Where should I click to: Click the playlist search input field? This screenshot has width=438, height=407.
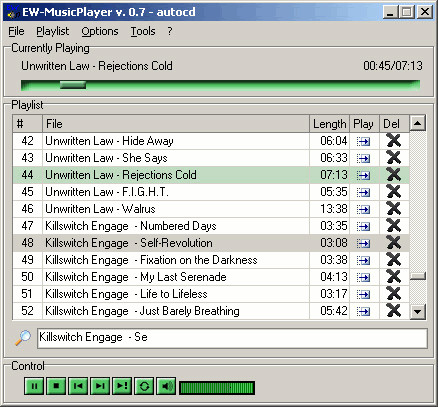click(x=232, y=338)
